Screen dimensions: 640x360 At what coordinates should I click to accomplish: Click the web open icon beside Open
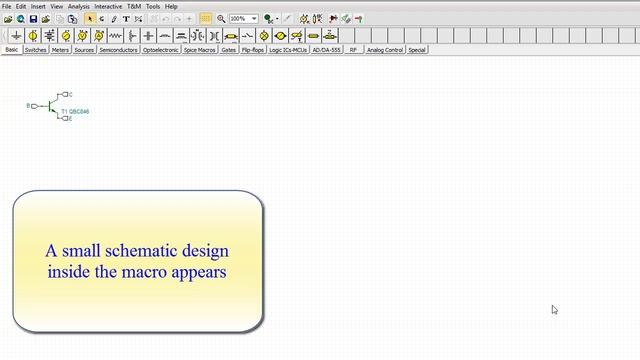(x=20, y=19)
